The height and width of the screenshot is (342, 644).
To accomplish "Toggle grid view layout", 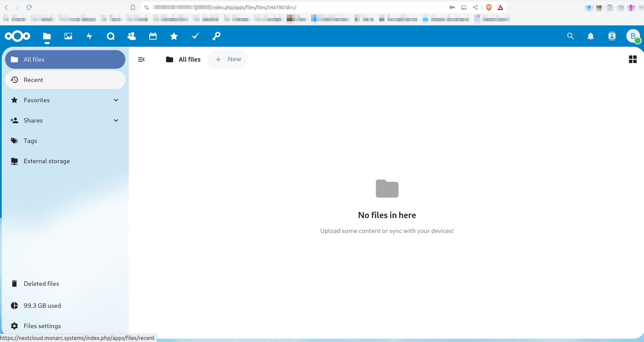I will click(632, 60).
